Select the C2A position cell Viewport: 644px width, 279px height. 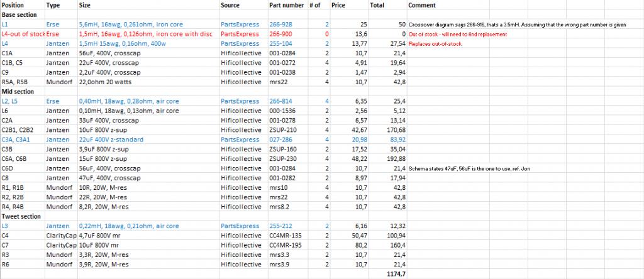tap(23, 121)
